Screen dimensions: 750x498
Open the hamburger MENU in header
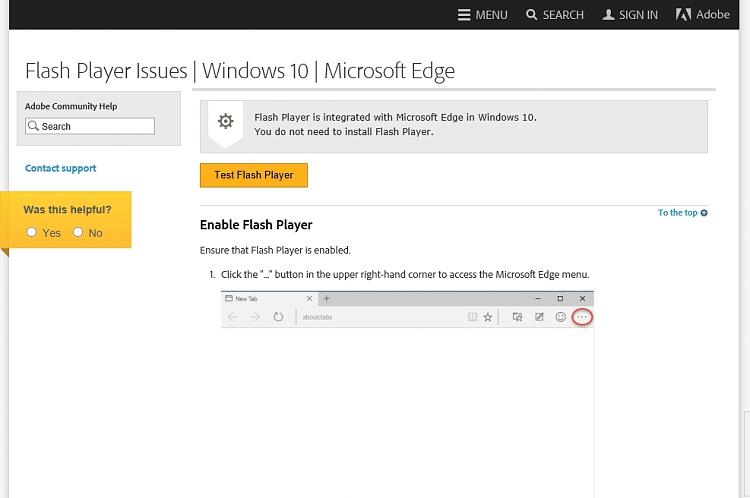click(482, 15)
